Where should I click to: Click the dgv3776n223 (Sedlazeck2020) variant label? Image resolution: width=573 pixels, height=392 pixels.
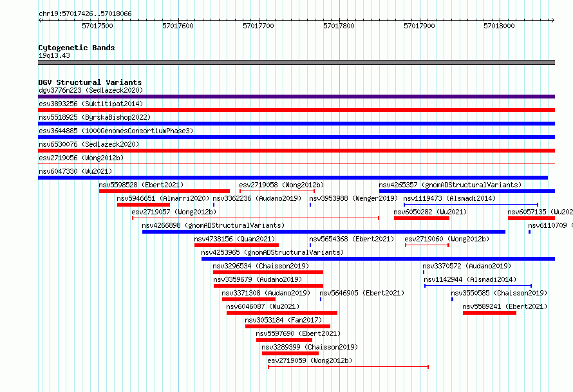point(91,90)
